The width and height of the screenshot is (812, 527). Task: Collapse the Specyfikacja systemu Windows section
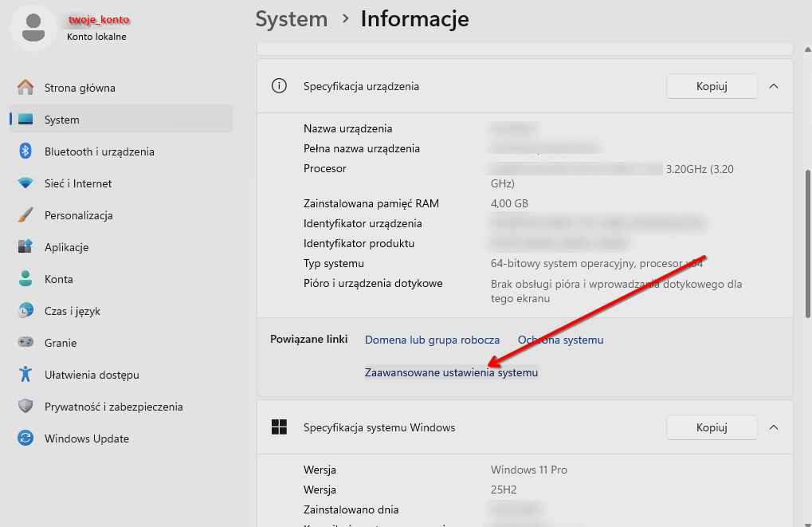773,427
